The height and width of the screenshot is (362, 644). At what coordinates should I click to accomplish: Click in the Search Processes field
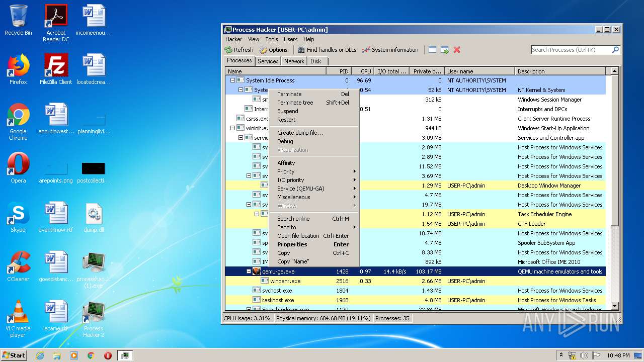click(571, 50)
